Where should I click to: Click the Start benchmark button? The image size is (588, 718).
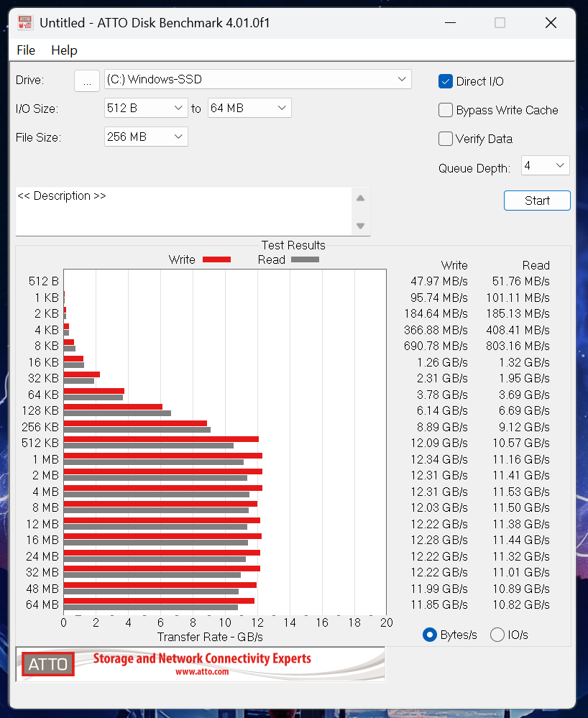(537, 201)
